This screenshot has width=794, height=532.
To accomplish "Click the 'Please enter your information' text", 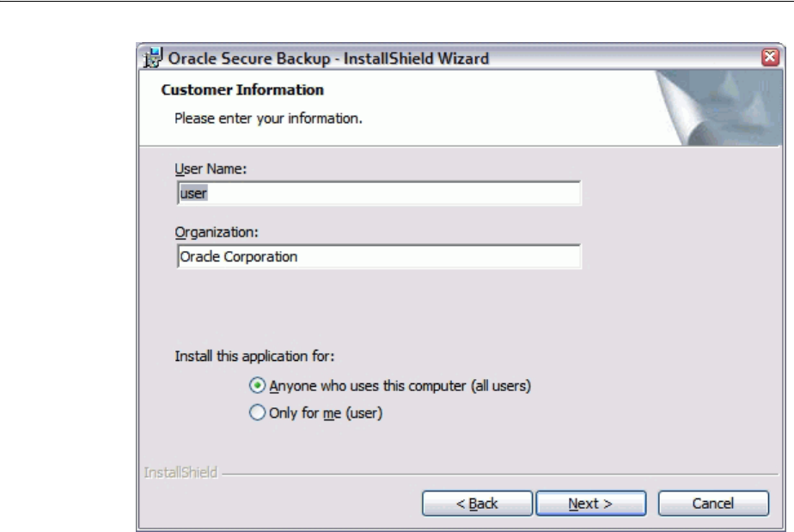I will (x=268, y=119).
